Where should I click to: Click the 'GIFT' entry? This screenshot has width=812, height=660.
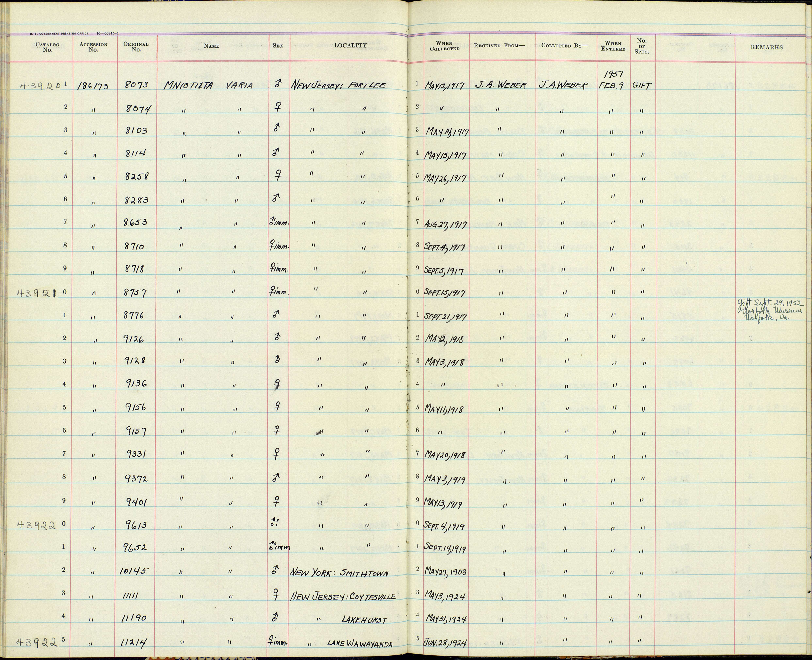[x=642, y=86]
